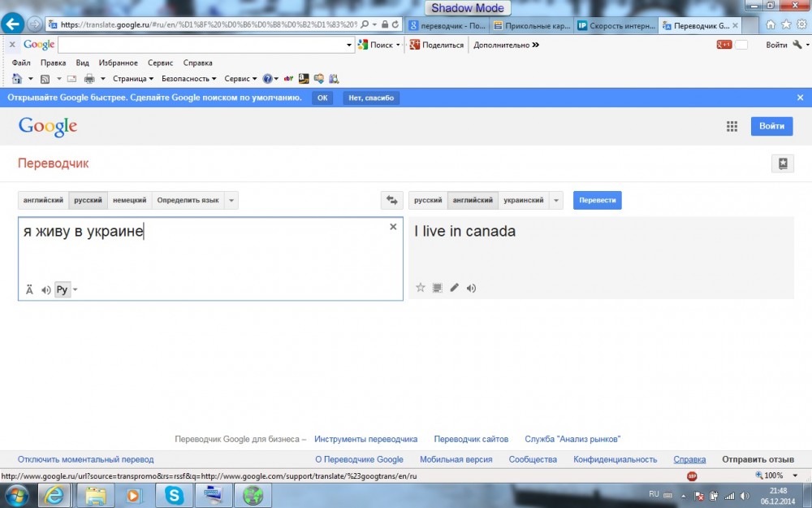Open the Безопасность dropdown menu
812x508 pixels.
click(x=188, y=79)
